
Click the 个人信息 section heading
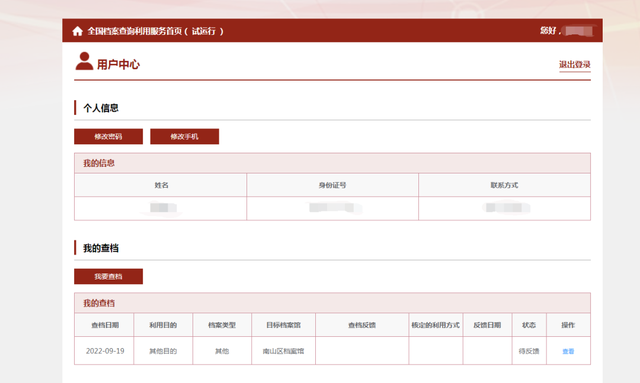point(101,108)
